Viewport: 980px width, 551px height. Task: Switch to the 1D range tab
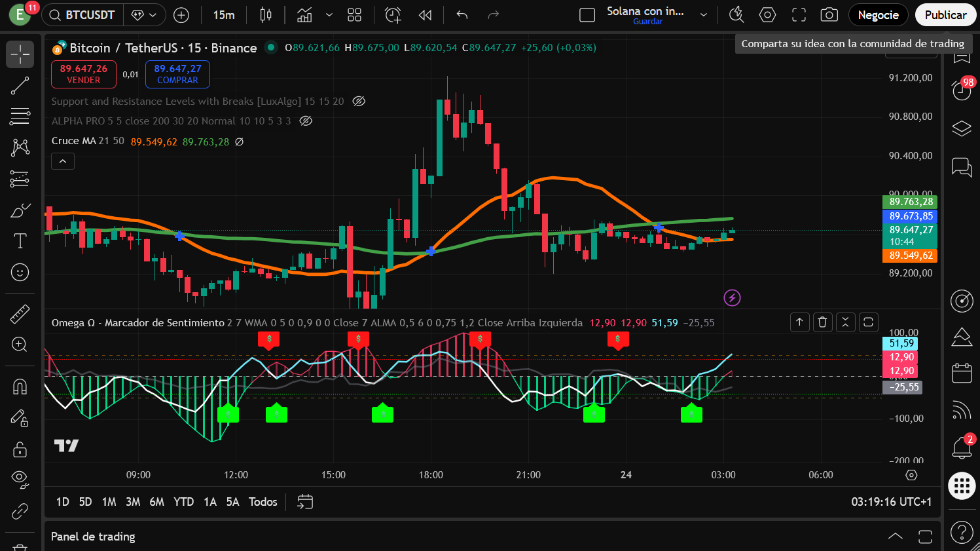pos(62,502)
